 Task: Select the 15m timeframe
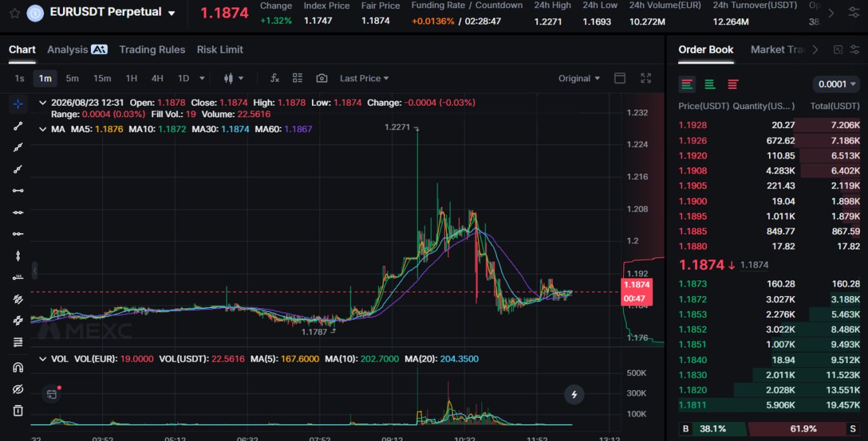tap(102, 78)
